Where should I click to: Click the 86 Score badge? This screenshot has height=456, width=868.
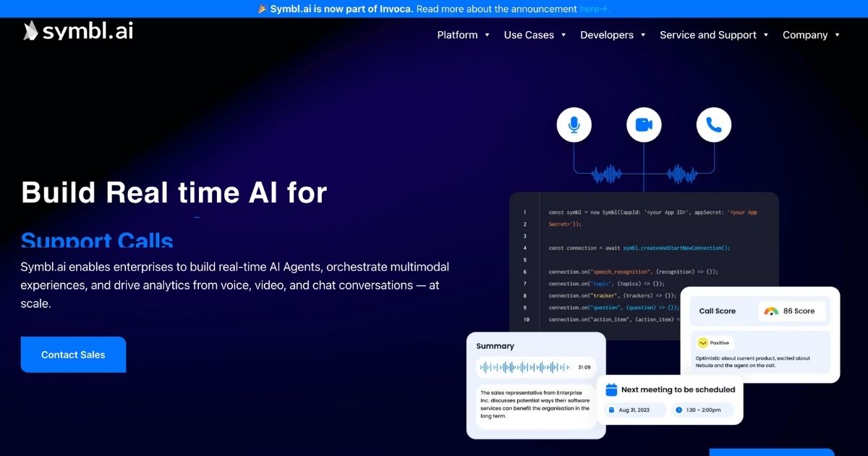792,311
